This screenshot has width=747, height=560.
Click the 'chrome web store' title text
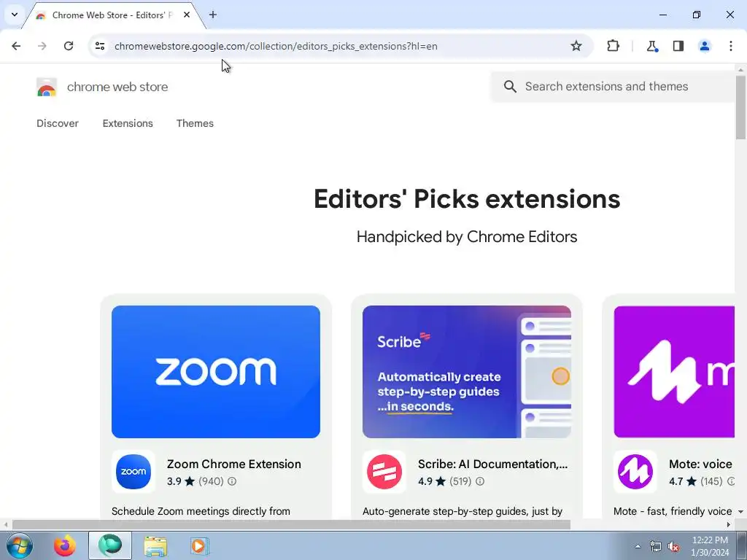point(117,87)
